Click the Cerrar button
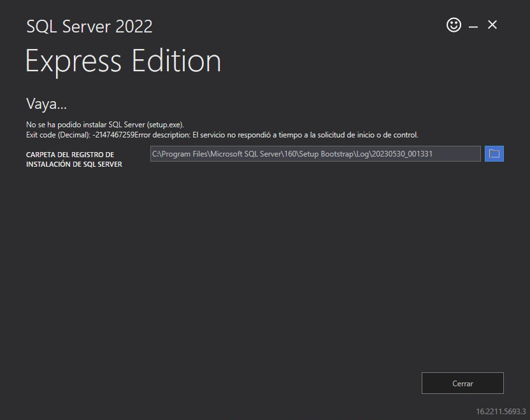The height and width of the screenshot is (420, 530). coord(462,383)
